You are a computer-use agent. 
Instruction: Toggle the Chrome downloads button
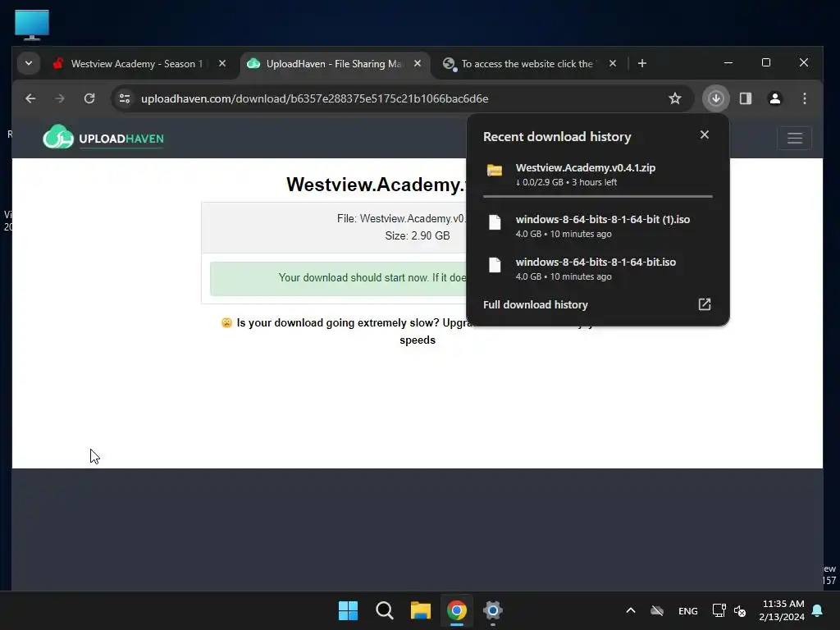[x=715, y=98]
